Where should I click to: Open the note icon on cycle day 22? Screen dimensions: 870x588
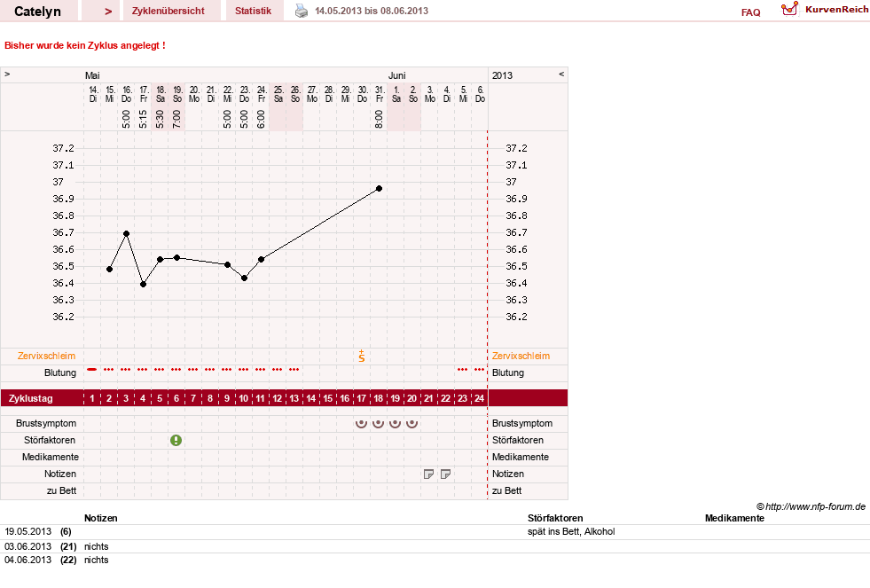tap(445, 474)
